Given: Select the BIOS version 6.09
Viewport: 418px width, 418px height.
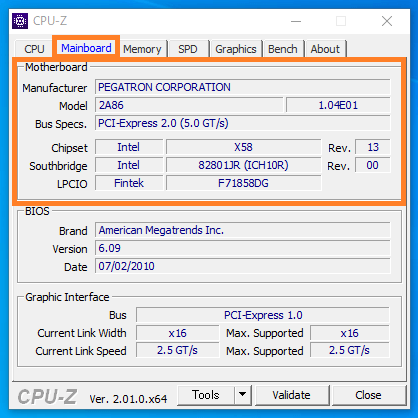Looking at the screenshot, I should [x=242, y=248].
